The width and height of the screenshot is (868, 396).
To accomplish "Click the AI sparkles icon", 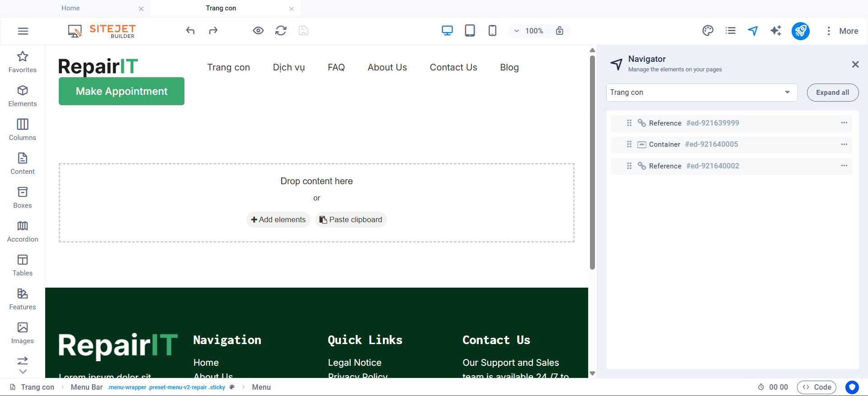I will click(x=776, y=31).
